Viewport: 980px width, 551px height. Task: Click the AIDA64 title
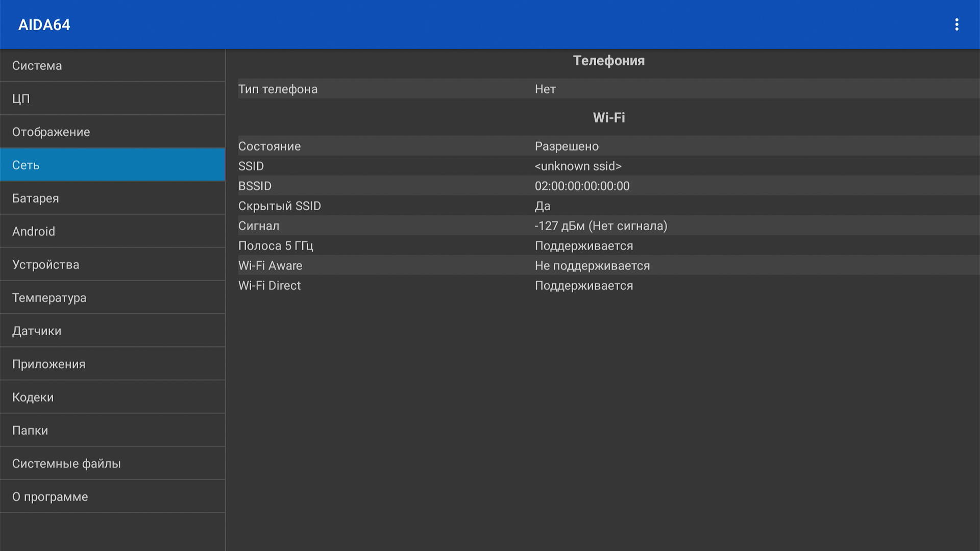point(44,25)
